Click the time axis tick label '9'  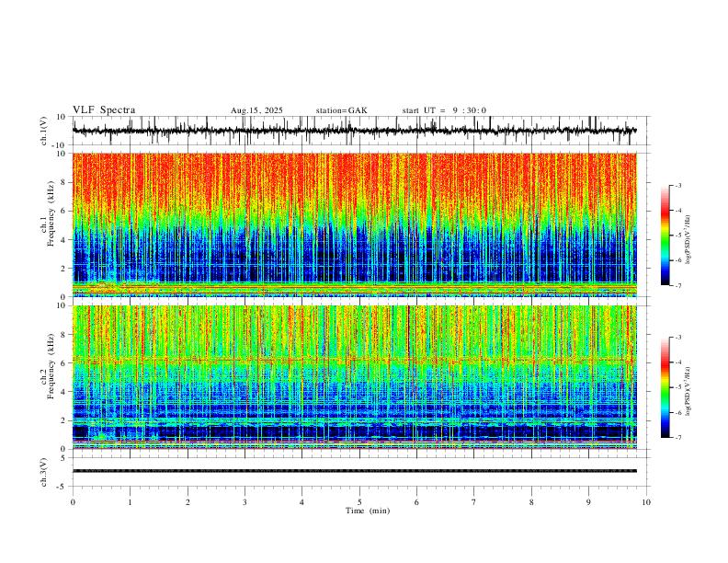point(588,502)
